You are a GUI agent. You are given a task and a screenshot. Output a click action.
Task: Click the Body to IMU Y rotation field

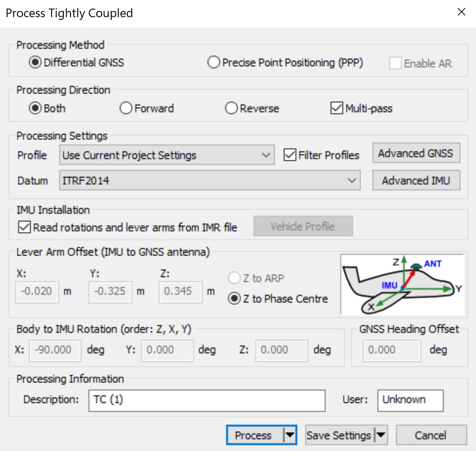167,350
